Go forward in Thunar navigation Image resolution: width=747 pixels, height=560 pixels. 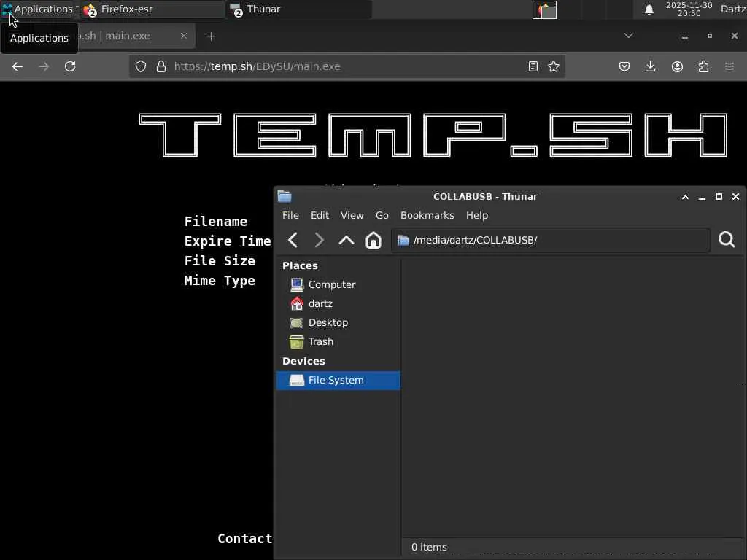coord(320,240)
